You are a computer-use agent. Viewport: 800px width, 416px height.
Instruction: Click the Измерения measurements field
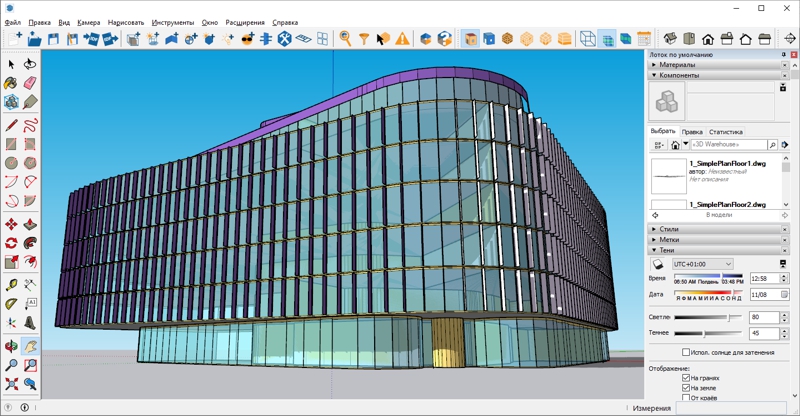[x=731, y=408]
